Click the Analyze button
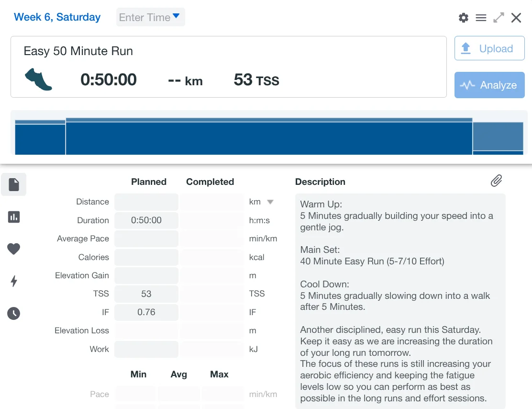 pos(489,85)
